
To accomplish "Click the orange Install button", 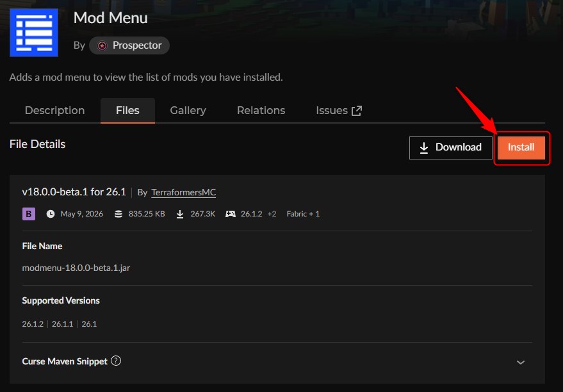I will point(521,147).
